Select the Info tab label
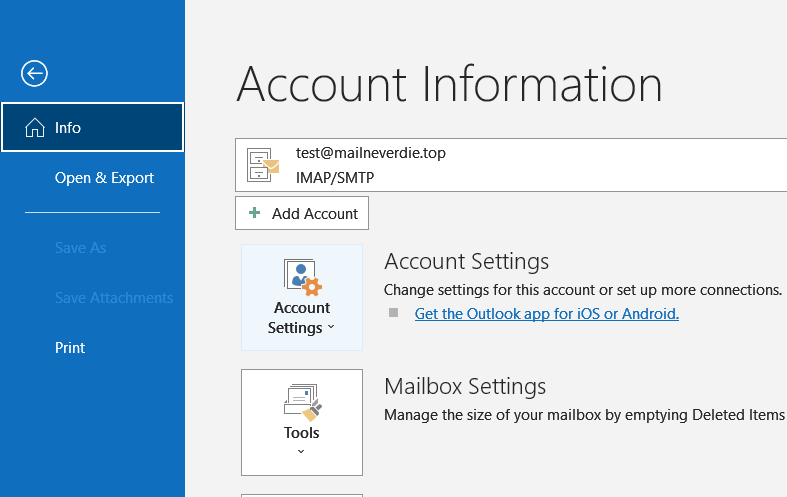This screenshot has height=497, width=787. (x=68, y=128)
